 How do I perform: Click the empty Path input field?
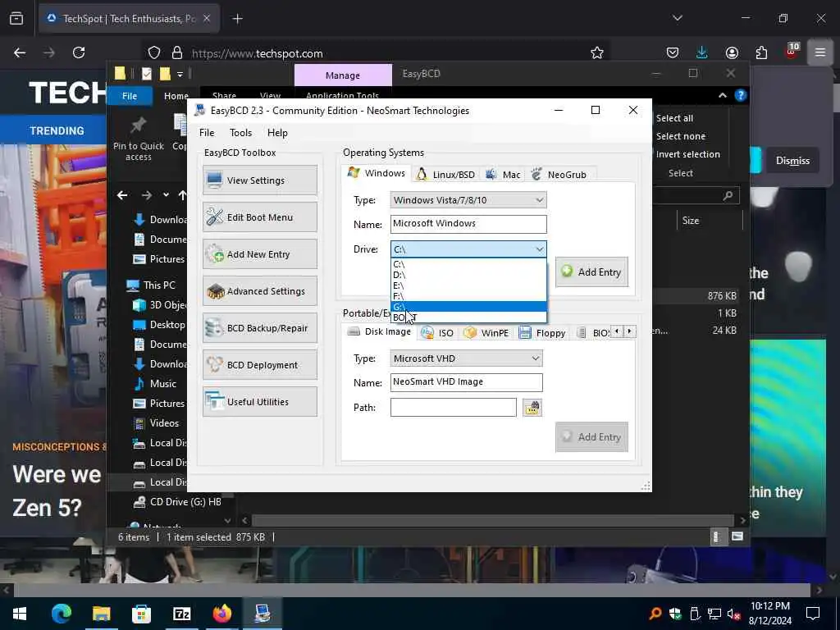[453, 408]
